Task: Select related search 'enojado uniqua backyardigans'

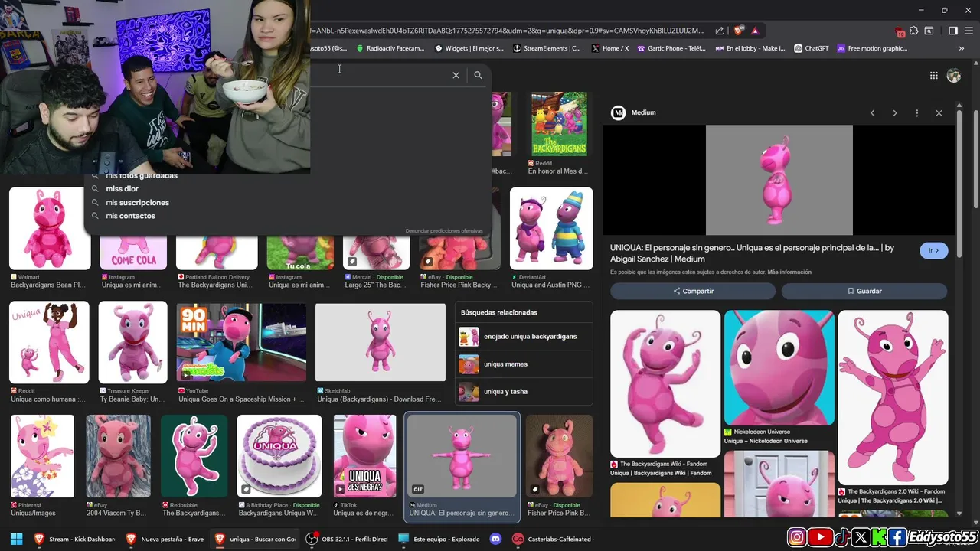Action: click(x=524, y=337)
